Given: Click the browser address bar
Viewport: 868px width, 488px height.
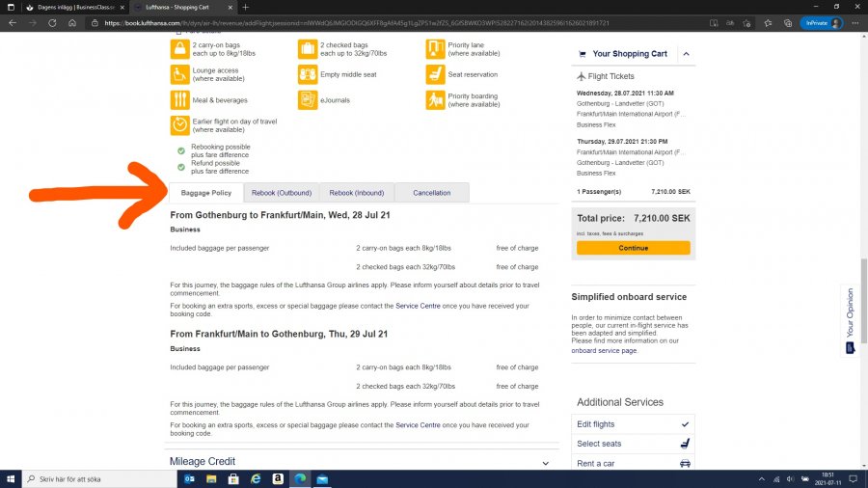Looking at the screenshot, I should coord(434,22).
